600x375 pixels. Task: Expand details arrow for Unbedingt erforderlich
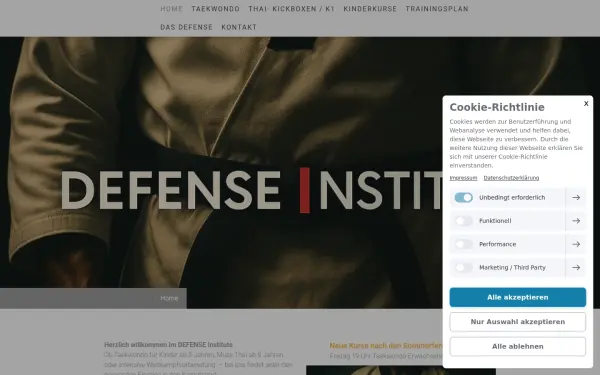click(576, 197)
